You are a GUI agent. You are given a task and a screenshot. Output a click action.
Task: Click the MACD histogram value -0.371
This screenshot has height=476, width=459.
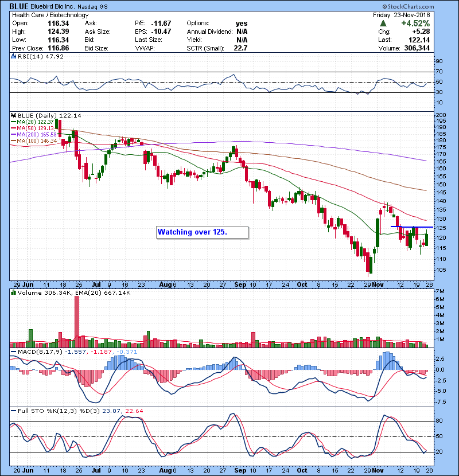click(x=126, y=352)
